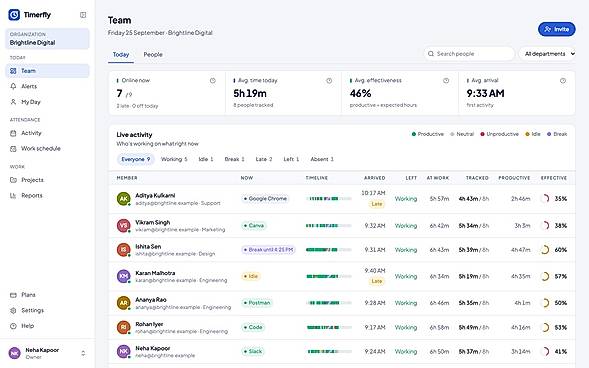Click Ishita Sen's timeline bar
The image size is (589, 368).
coord(329,250)
